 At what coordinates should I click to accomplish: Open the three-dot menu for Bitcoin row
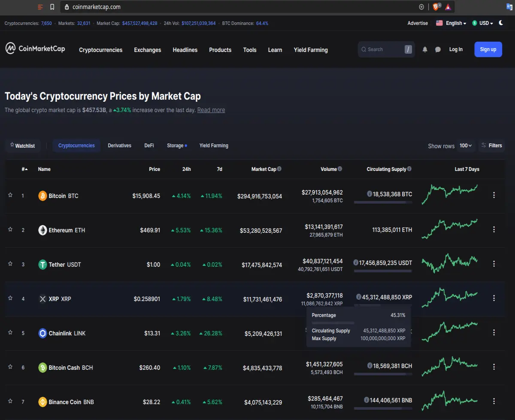[494, 195]
